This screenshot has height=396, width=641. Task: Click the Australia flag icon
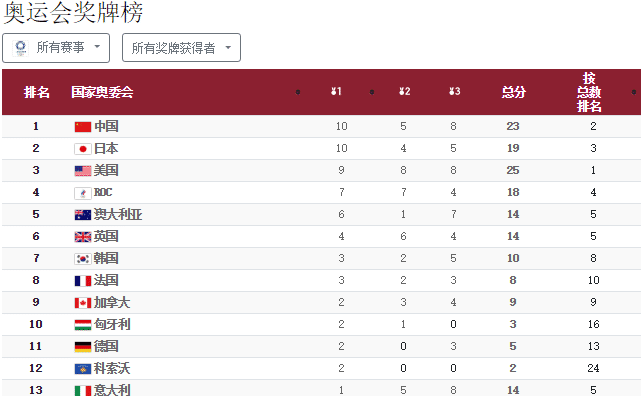[x=83, y=215]
